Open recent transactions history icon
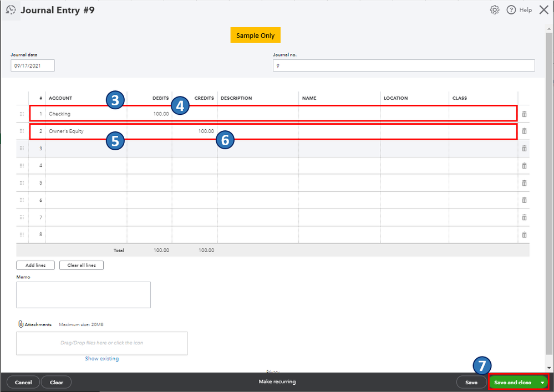Screen dimensions: 554x392 [11, 10]
